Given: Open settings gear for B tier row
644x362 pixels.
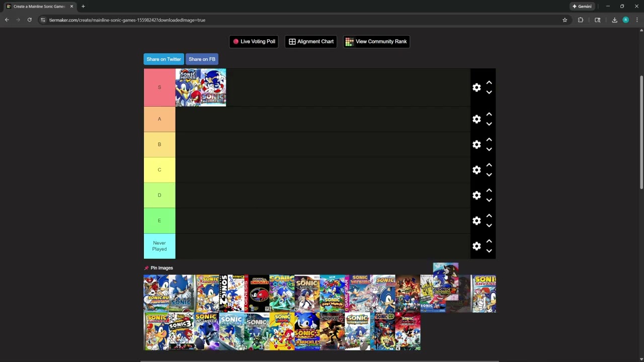Looking at the screenshot, I should pyautogui.click(x=476, y=145).
